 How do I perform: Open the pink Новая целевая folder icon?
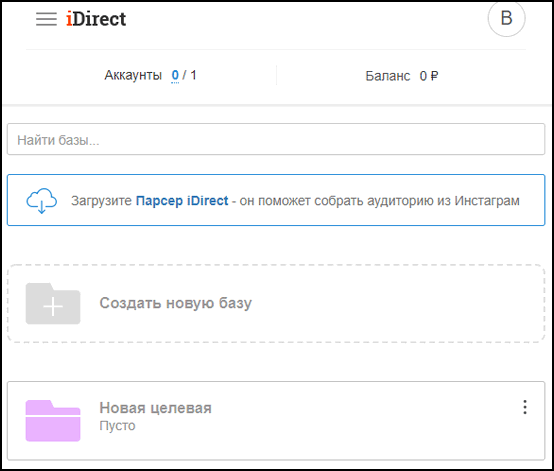click(53, 420)
